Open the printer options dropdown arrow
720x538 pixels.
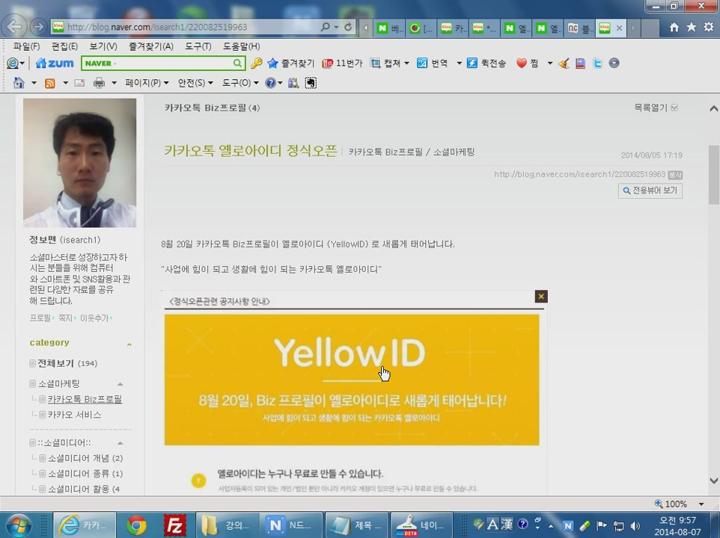pos(114,83)
